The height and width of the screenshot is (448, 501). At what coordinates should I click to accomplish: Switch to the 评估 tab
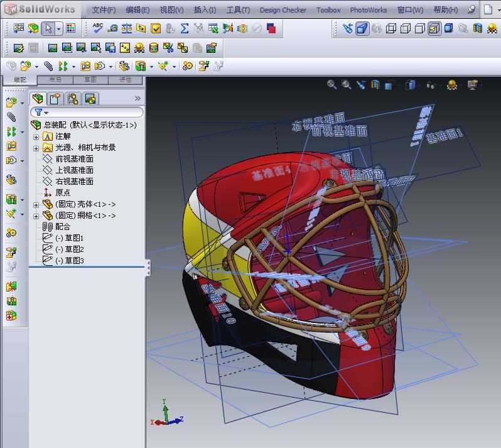point(126,80)
